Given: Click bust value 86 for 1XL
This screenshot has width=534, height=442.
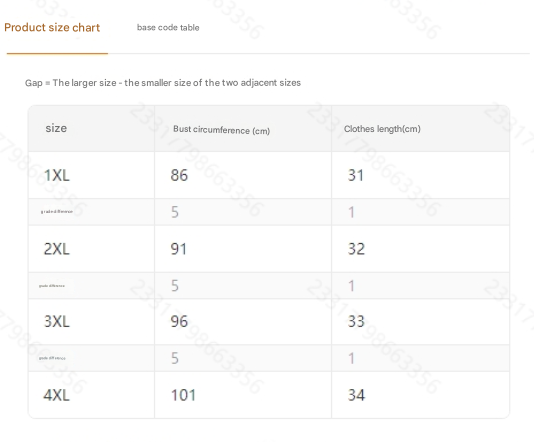Looking at the screenshot, I should coord(179,175).
